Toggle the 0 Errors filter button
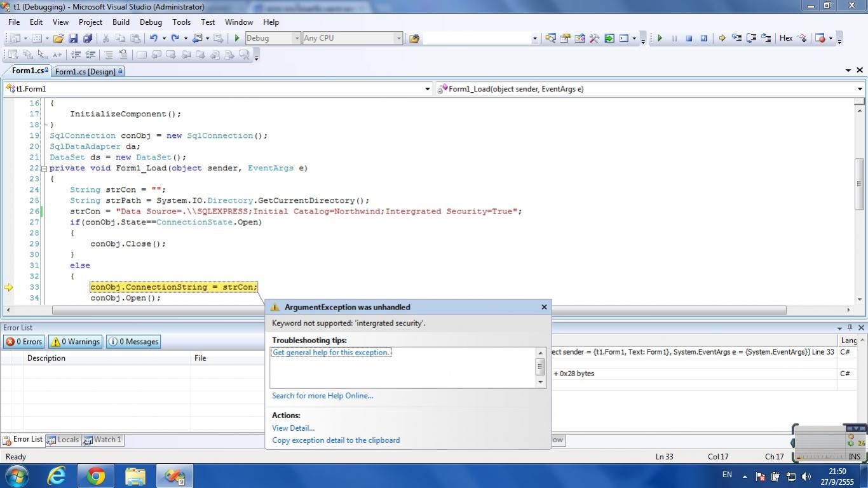 [24, 341]
